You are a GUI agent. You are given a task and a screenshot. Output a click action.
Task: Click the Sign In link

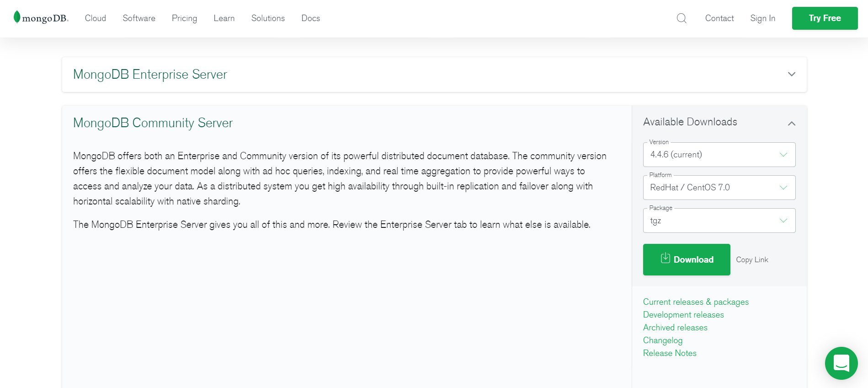[762, 18]
